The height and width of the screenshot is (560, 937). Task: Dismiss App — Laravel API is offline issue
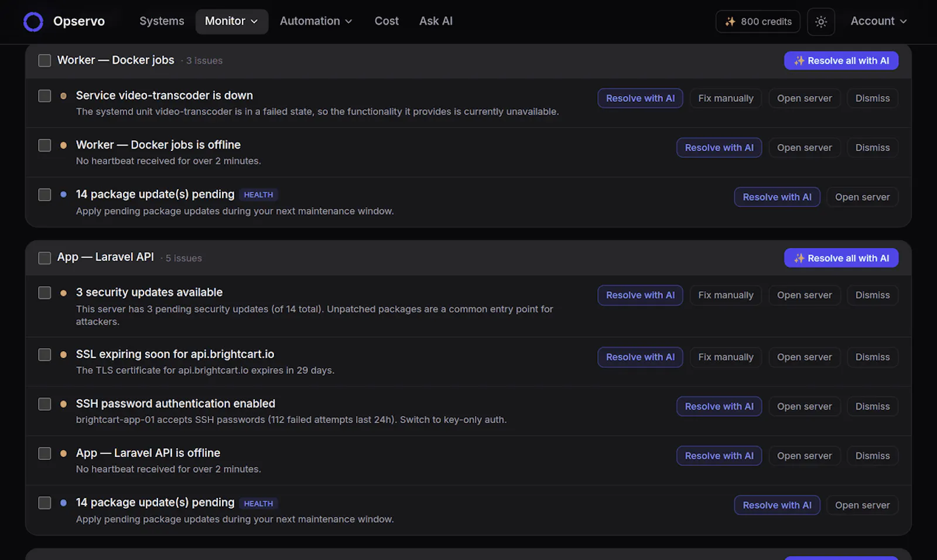pos(873,456)
